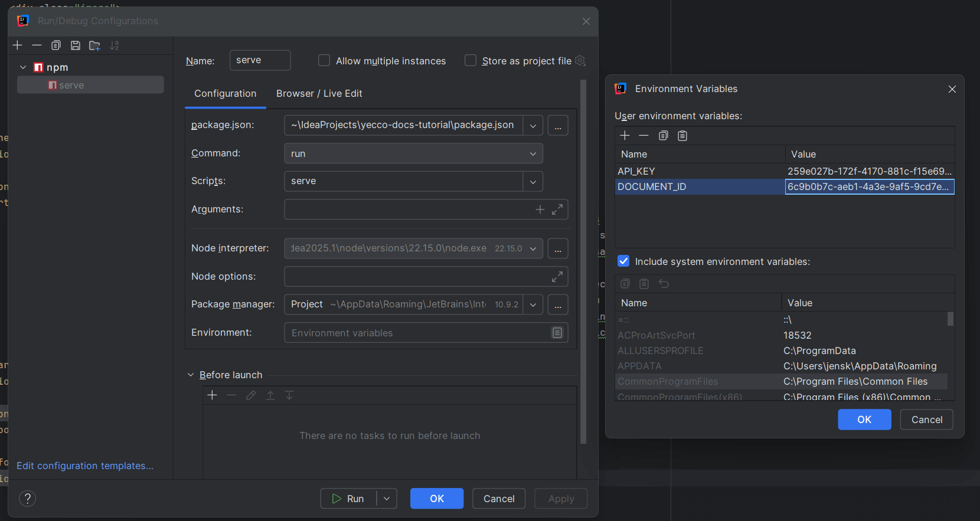The width and height of the screenshot is (980, 521).
Task: Open dropdown arrow next to Run button
Action: (x=387, y=499)
